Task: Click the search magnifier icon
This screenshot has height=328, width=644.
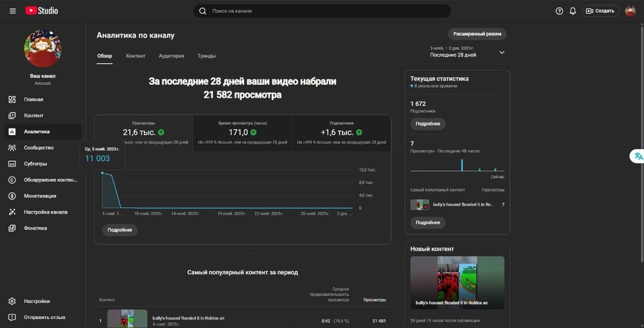Action: tap(202, 11)
